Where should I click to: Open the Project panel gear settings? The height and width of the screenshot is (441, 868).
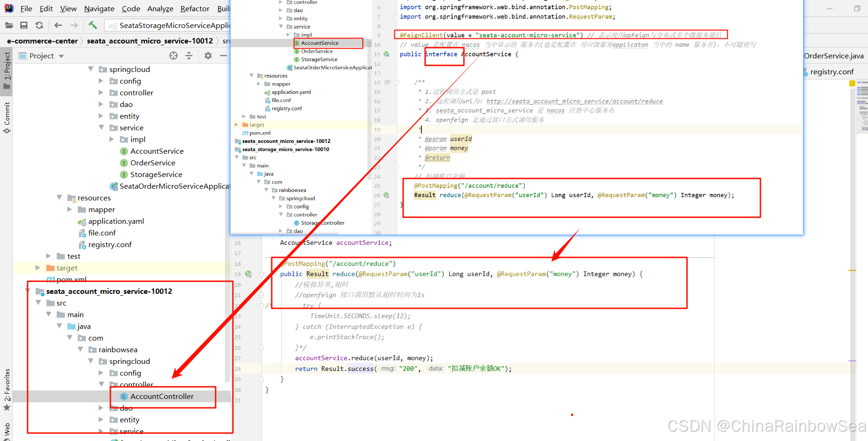tap(208, 56)
